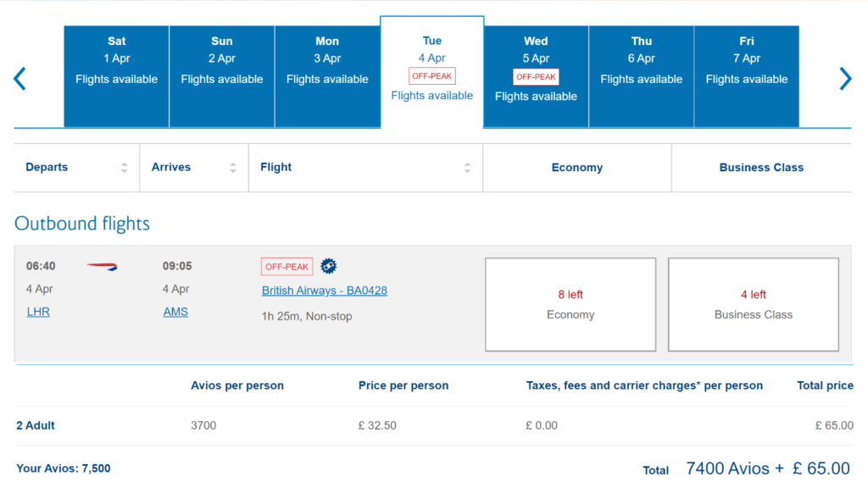Select the Economy fare with 8 seats left
Image resolution: width=868 pixels, height=488 pixels.
coord(570,303)
